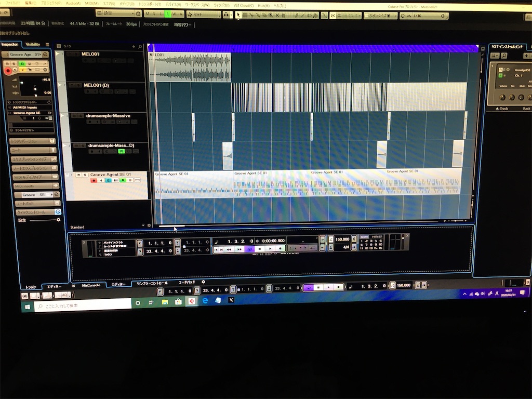Switch to the コードパッド tab
This screenshot has width=532, height=399.
click(x=187, y=282)
